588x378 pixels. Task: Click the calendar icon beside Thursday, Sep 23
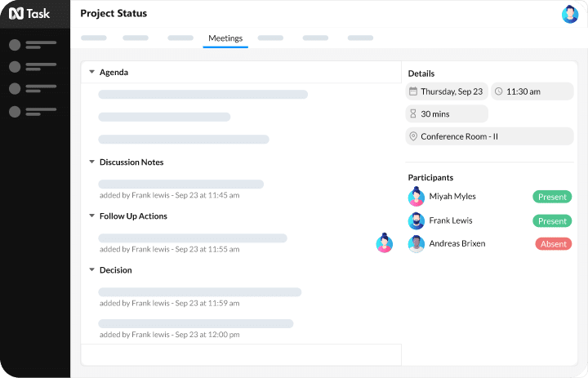(413, 91)
